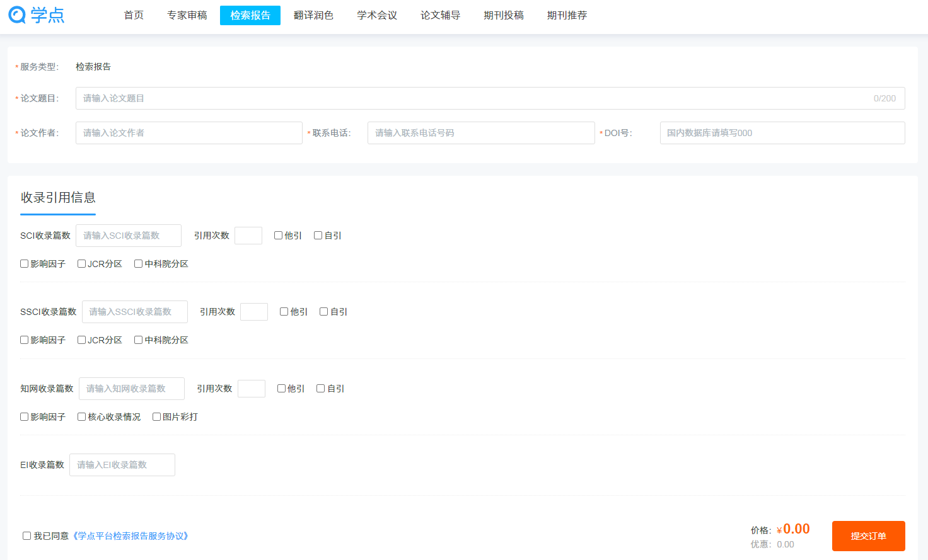Click the 知网收录篇数 input field
Screen dimensions: 928x560
[x=132, y=389]
